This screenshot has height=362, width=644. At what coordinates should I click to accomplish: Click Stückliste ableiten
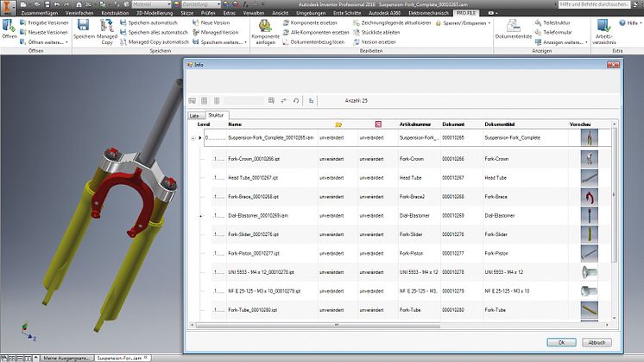pos(376,32)
